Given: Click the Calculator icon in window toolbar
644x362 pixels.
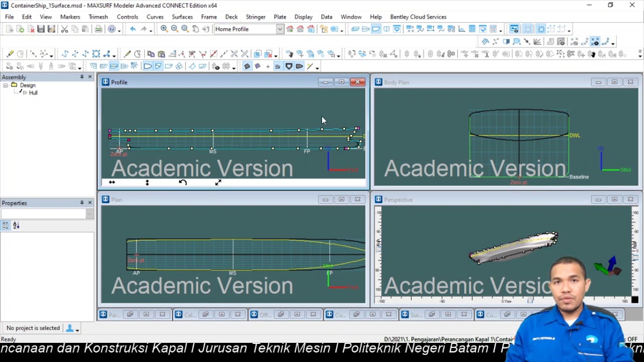Looking at the screenshot, I should pos(493,29).
